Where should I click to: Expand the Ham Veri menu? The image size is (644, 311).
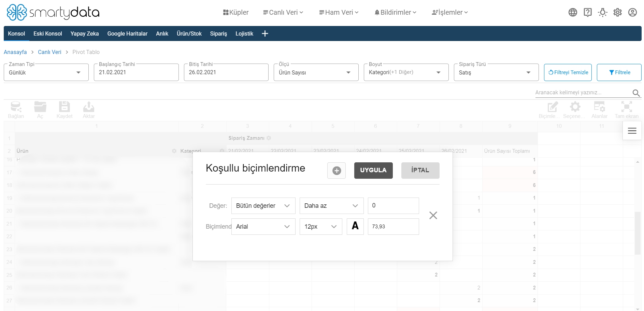click(x=339, y=12)
